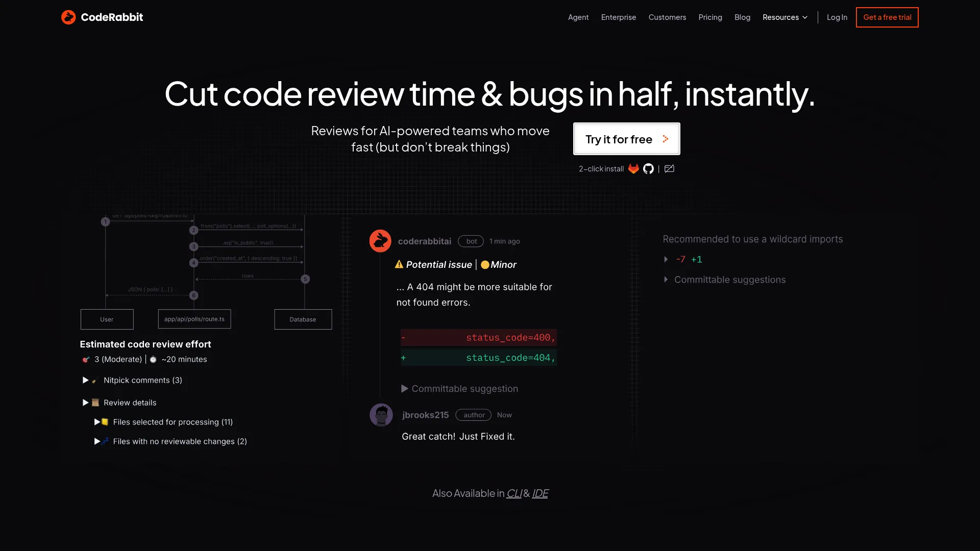Open the Blog nav item

point(742,17)
